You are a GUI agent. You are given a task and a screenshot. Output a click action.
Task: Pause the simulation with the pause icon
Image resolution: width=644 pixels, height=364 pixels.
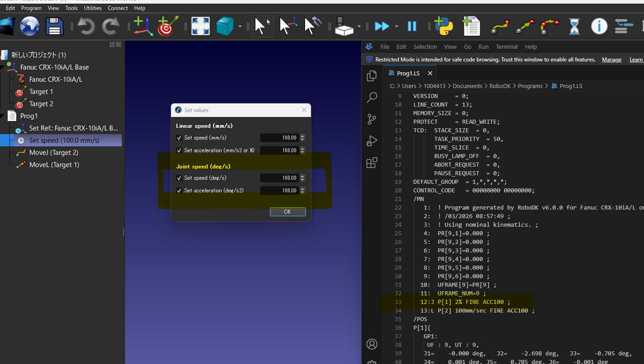click(412, 26)
